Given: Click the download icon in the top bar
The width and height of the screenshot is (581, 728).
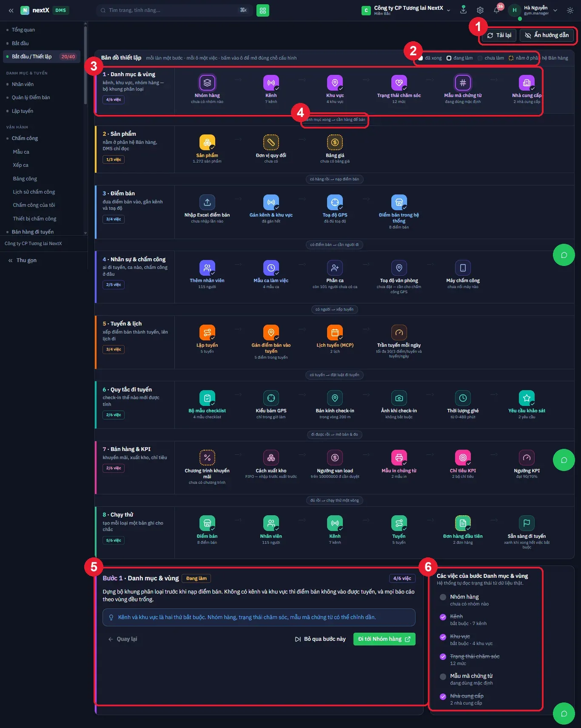Looking at the screenshot, I should (464, 10).
